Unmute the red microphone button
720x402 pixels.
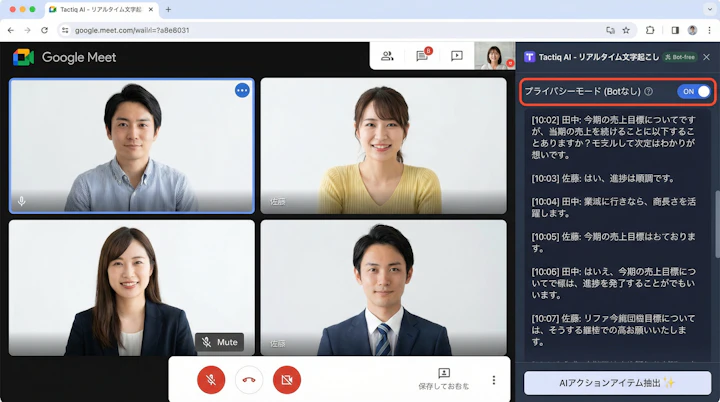211,379
